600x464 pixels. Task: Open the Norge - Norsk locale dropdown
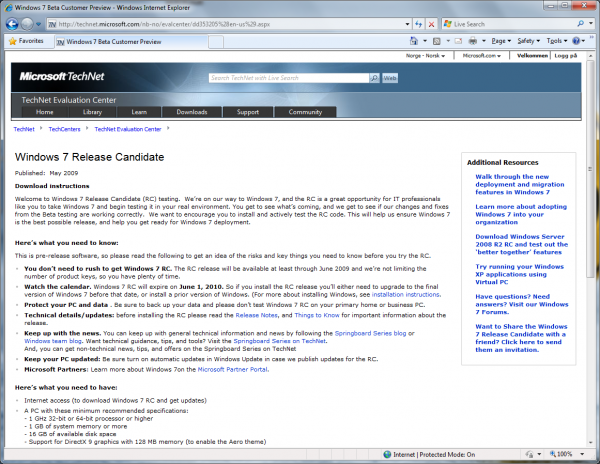coord(425,56)
